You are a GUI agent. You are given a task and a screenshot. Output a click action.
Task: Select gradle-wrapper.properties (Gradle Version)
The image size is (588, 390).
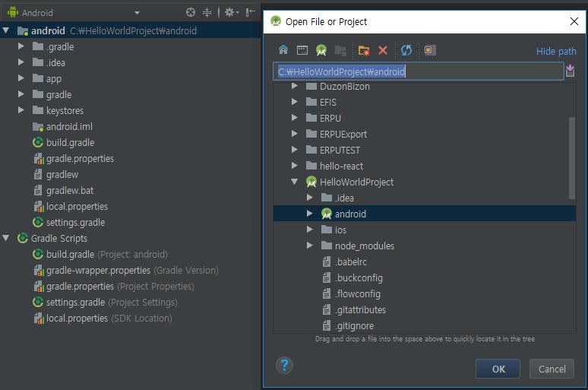click(125, 270)
